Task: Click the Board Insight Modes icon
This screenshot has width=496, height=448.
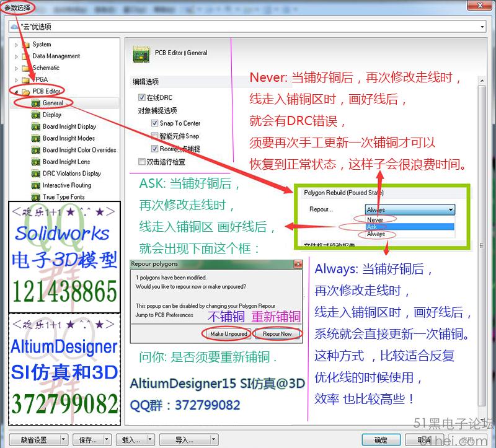Action: (36, 138)
